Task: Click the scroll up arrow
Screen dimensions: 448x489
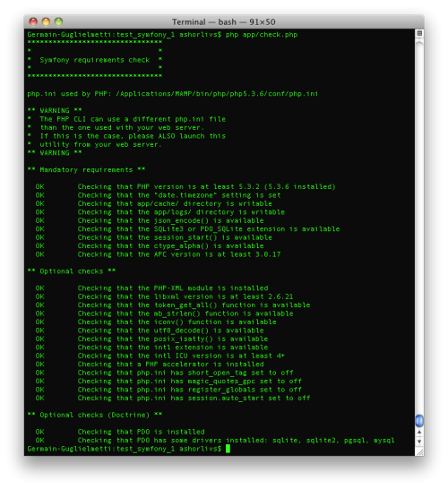Action: pyautogui.click(x=419, y=432)
